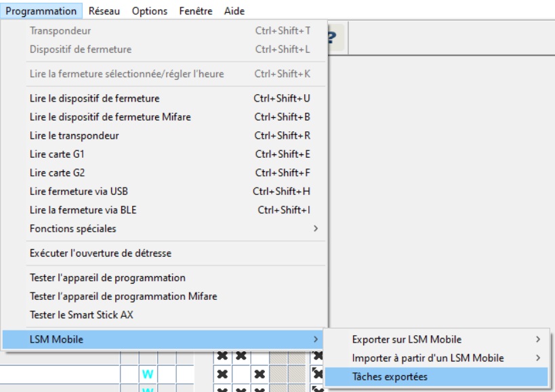Select Lire carte G2
The height and width of the screenshot is (392, 555).
coord(54,173)
